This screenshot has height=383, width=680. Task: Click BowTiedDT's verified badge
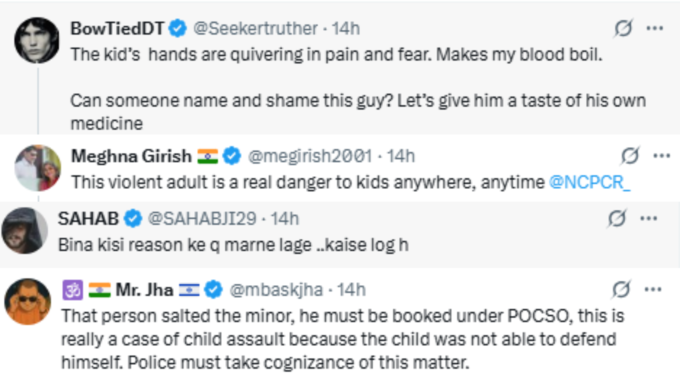point(177,29)
